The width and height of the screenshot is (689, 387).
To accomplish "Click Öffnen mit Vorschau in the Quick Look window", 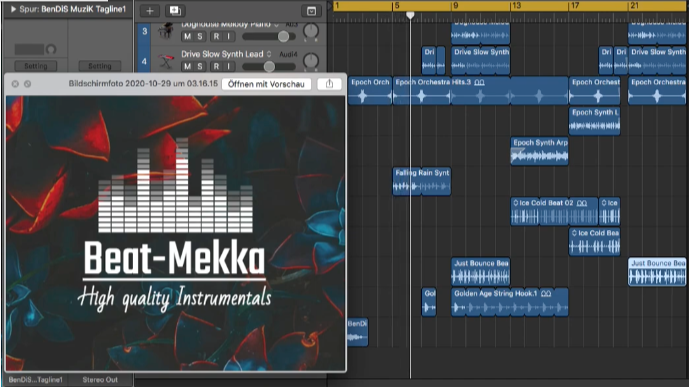I will (266, 84).
